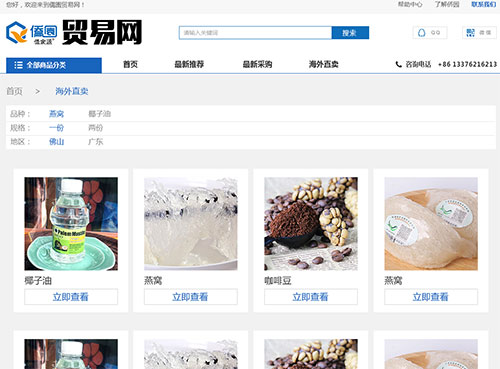Screen dimensions: 500x369
Task: Click the QQ penguin contact icon
Action: pos(422,33)
